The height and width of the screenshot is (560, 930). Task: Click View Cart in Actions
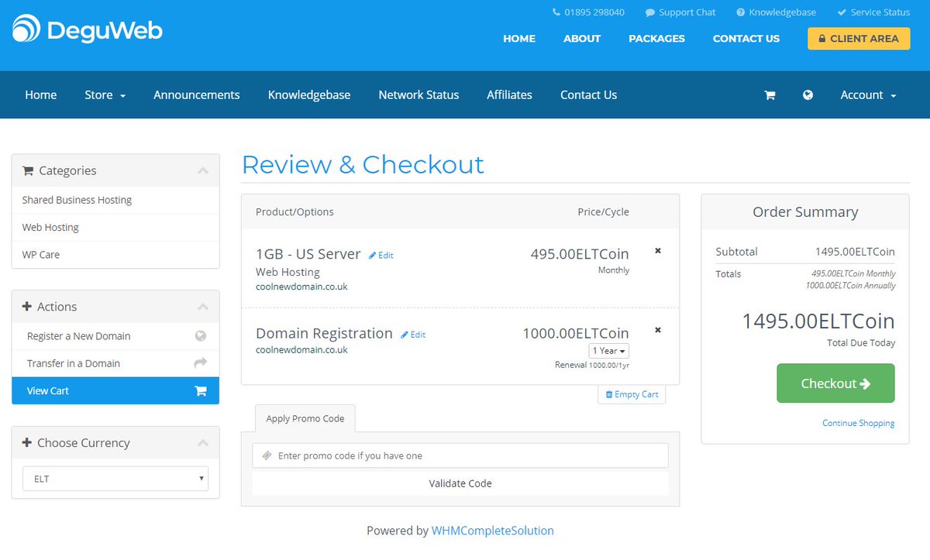pyautogui.click(x=115, y=390)
